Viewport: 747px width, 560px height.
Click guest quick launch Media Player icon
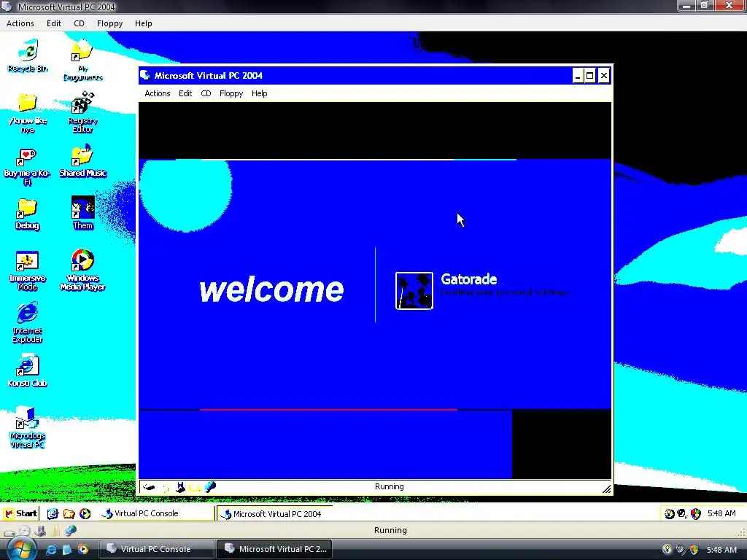coord(85,513)
